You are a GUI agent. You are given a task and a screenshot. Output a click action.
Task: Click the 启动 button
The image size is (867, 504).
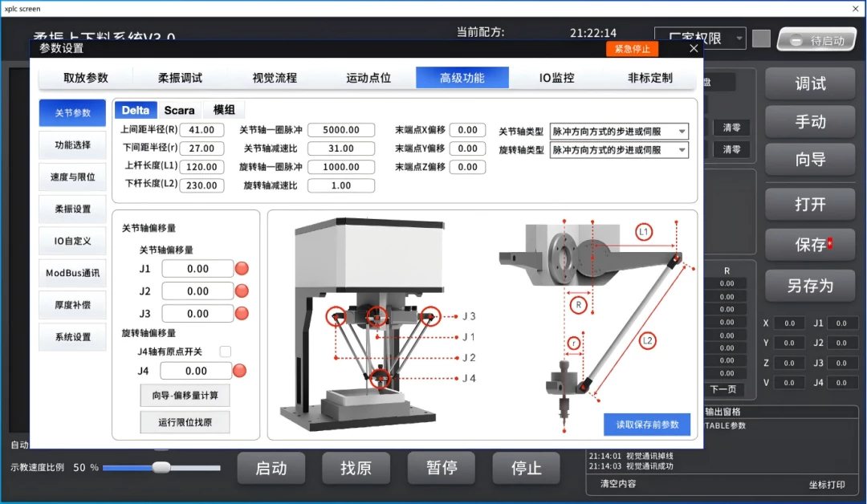(x=271, y=468)
